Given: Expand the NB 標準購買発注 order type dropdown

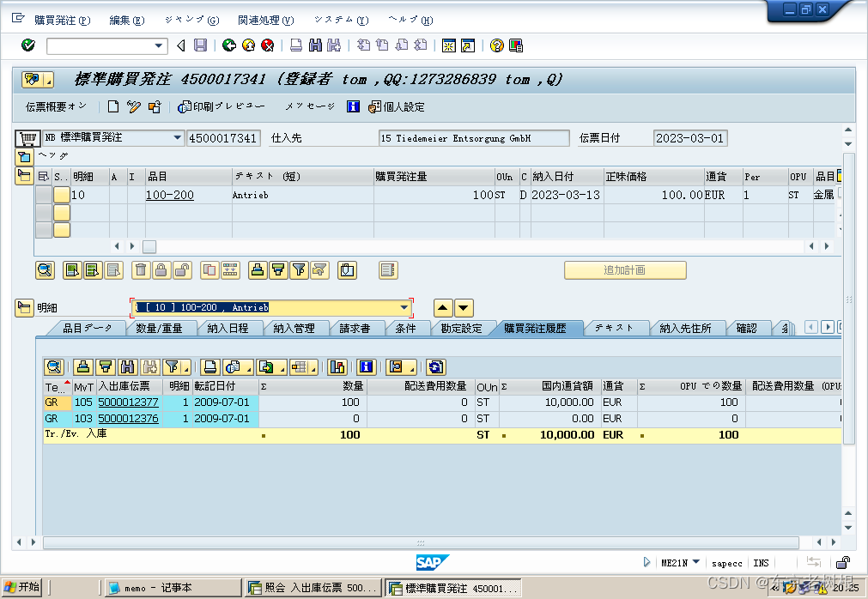Looking at the screenshot, I should [178, 137].
